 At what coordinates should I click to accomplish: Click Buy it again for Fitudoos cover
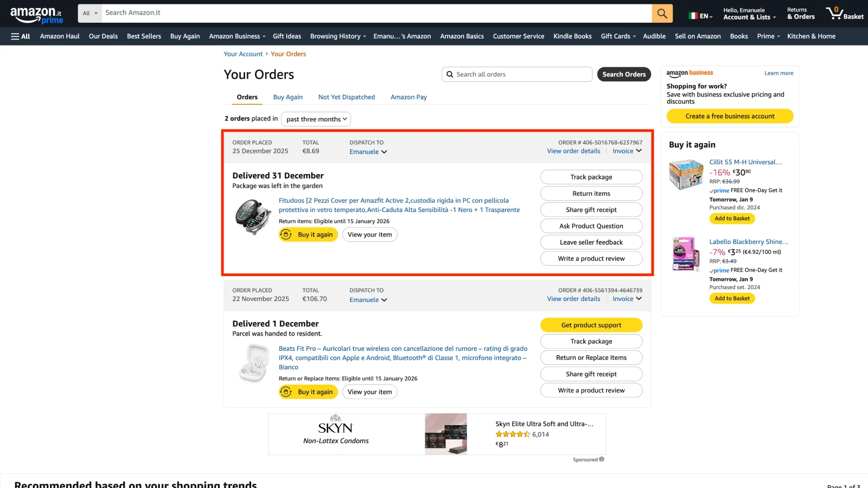pyautogui.click(x=309, y=235)
